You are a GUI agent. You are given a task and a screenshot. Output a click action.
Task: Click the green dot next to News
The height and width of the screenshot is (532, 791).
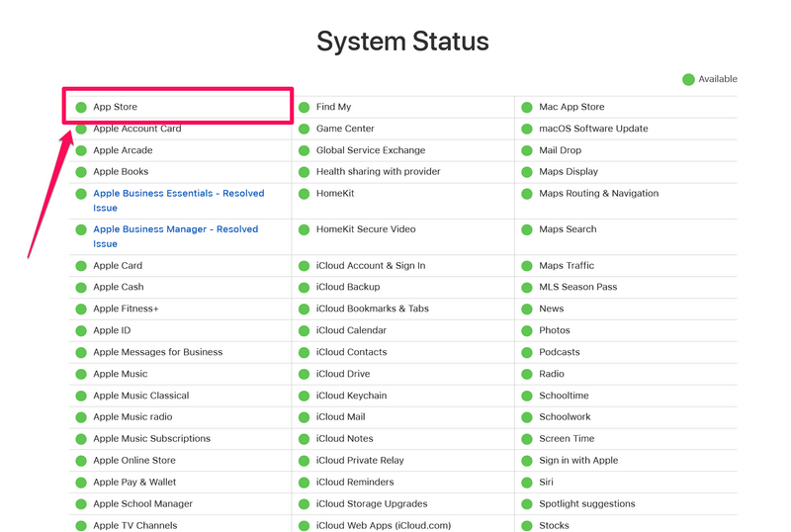(527, 310)
